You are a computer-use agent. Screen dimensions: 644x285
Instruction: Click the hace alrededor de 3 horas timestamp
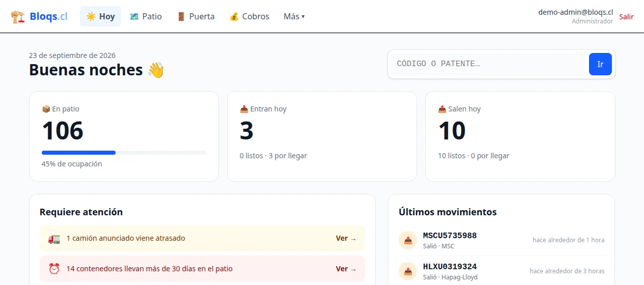pos(567,271)
